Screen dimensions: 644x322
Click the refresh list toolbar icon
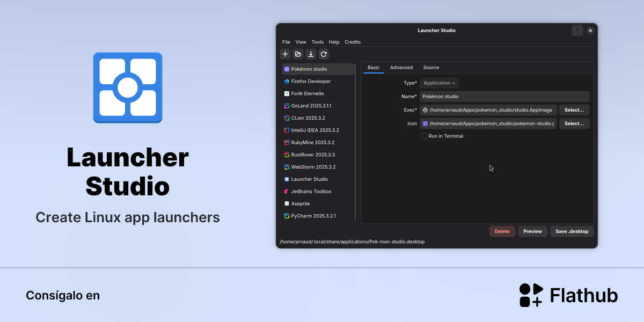point(324,54)
